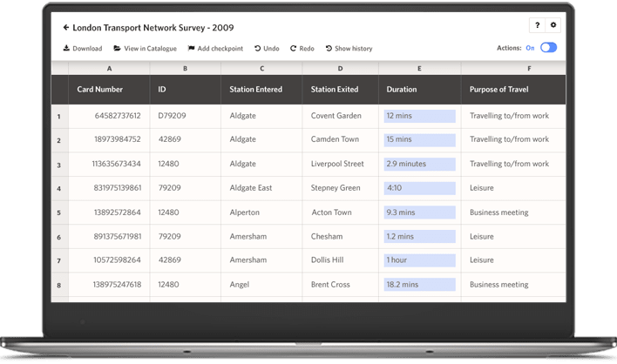Select column E header
Viewport: 617px width, 364px height.
tap(419, 69)
